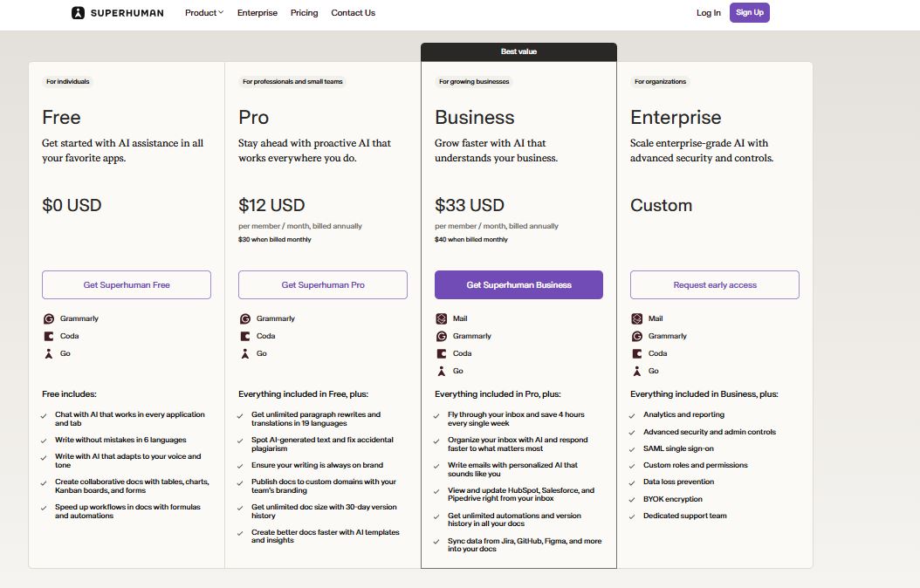Click the Sign Up button
The width and height of the screenshot is (920, 588).
(x=749, y=12)
